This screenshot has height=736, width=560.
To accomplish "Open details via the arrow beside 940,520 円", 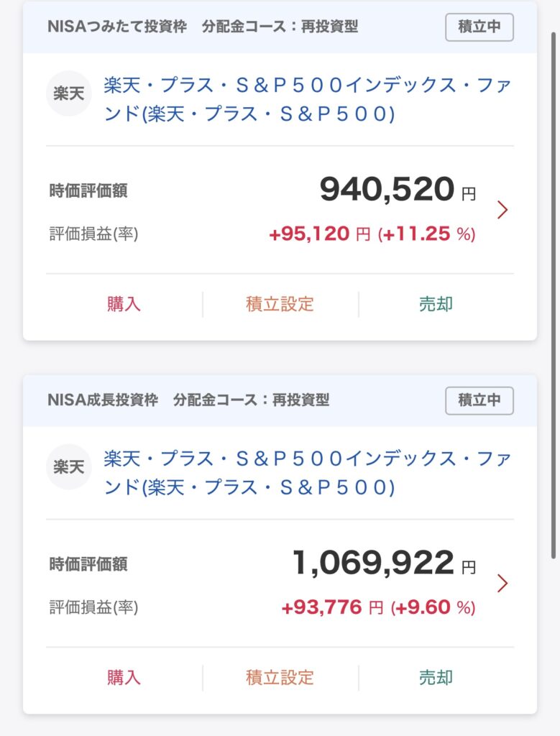I will click(x=502, y=210).
